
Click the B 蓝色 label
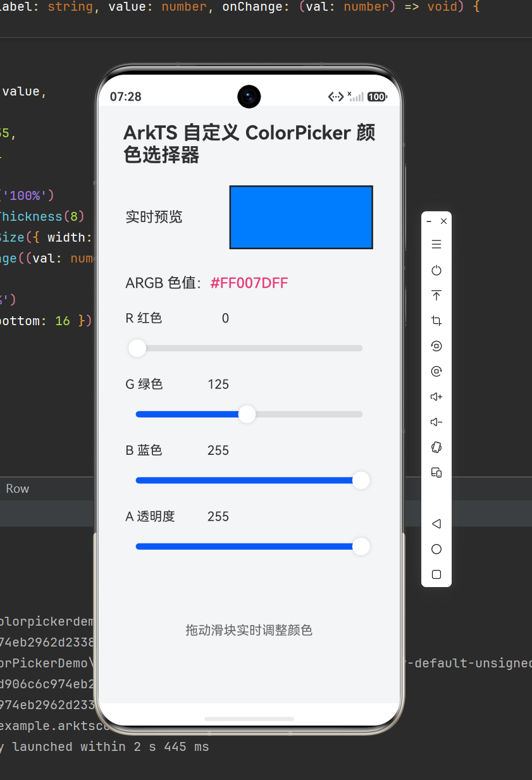point(144,450)
